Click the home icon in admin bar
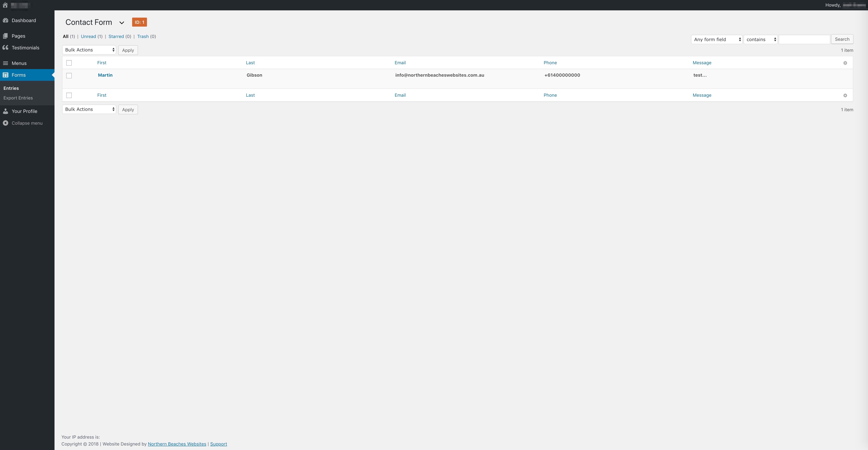Viewport: 868px width, 450px height. click(x=5, y=5)
